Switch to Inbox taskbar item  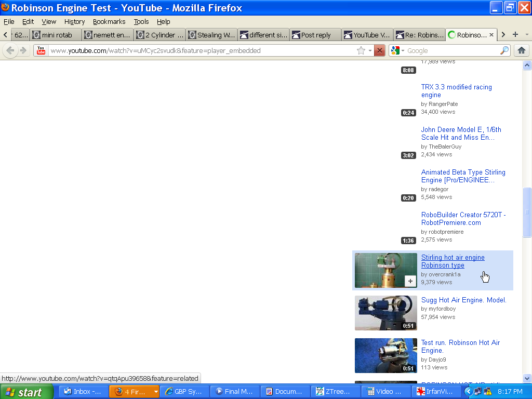click(x=84, y=392)
